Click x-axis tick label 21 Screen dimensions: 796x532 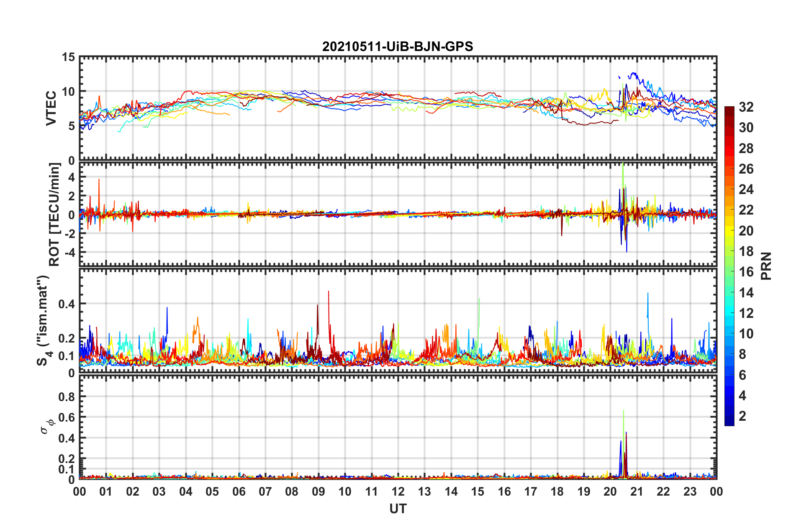(637, 491)
